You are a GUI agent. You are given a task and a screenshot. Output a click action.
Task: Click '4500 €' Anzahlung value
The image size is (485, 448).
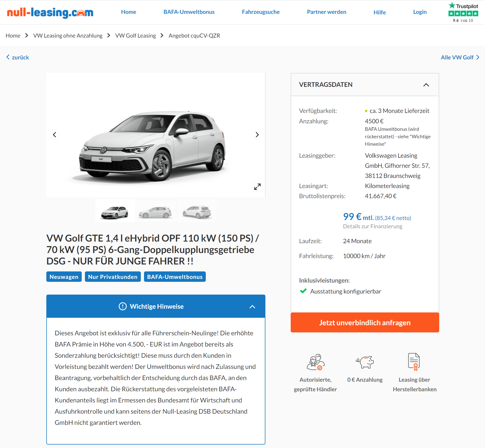tap(374, 121)
